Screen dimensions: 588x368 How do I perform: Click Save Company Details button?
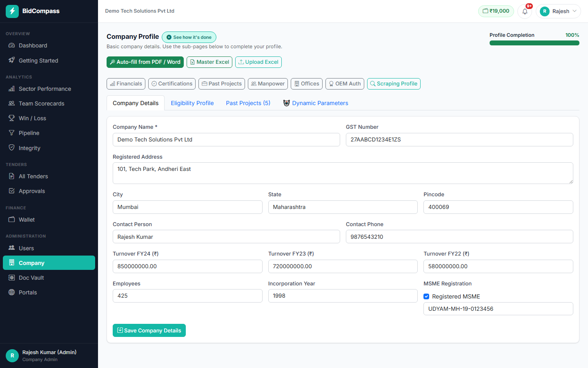[x=149, y=330]
